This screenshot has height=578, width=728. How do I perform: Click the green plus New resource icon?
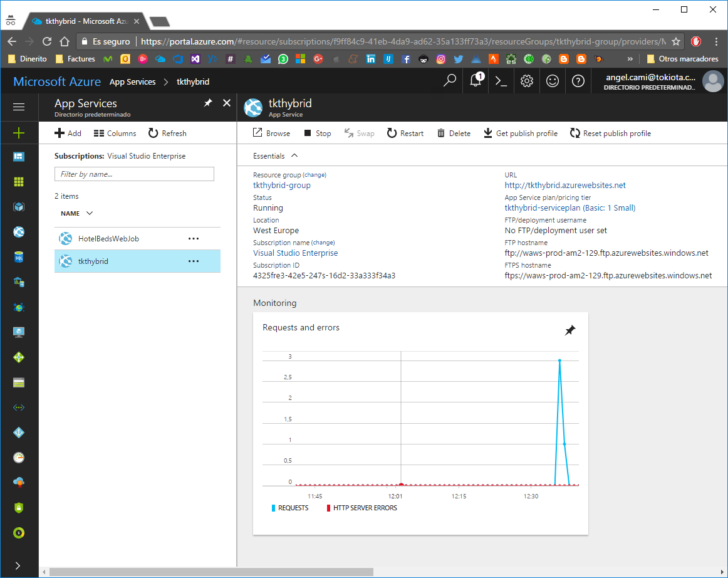click(19, 133)
